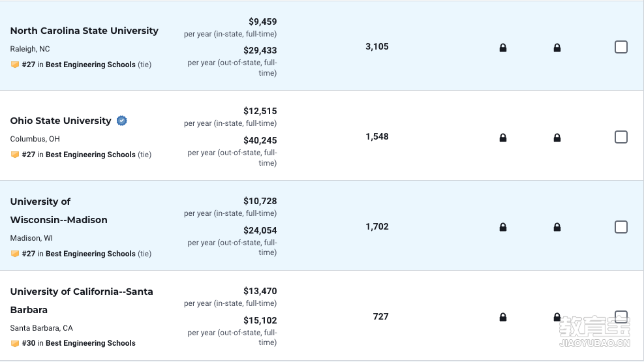Tick the checkbox for University of Wisconsin--Madison
This screenshot has width=644, height=362.
coord(621,227)
